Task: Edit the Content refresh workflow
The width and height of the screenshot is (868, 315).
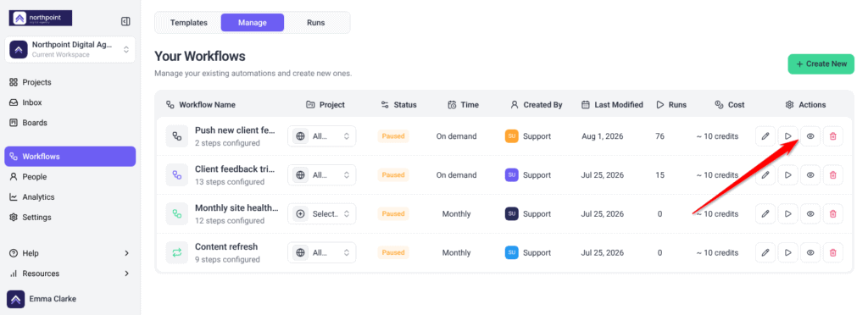Action: coord(765,252)
